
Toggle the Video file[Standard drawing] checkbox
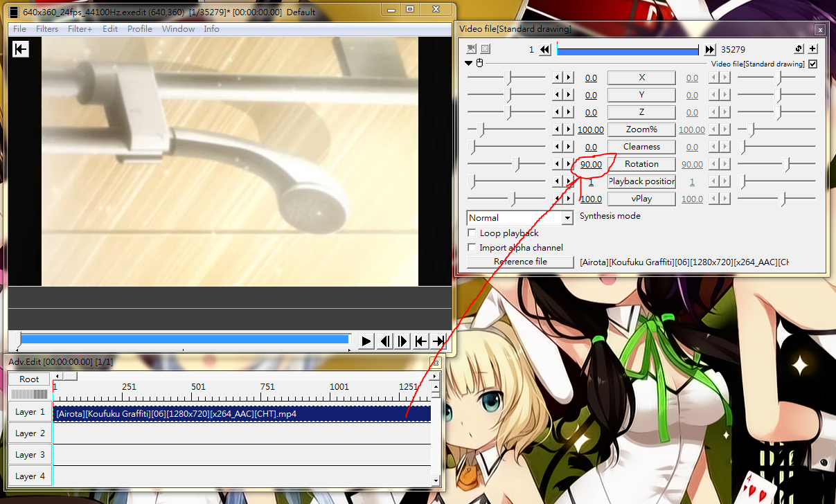[x=812, y=64]
